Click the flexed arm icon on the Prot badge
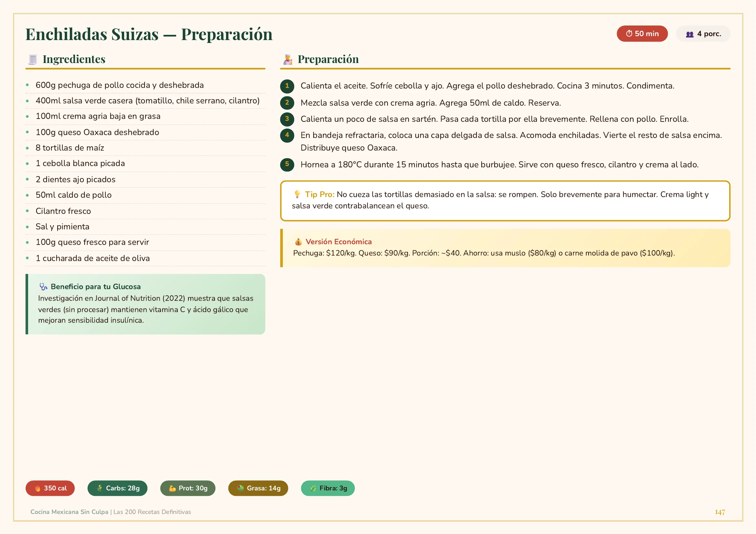Image resolution: width=756 pixels, height=534 pixels. tap(172, 488)
